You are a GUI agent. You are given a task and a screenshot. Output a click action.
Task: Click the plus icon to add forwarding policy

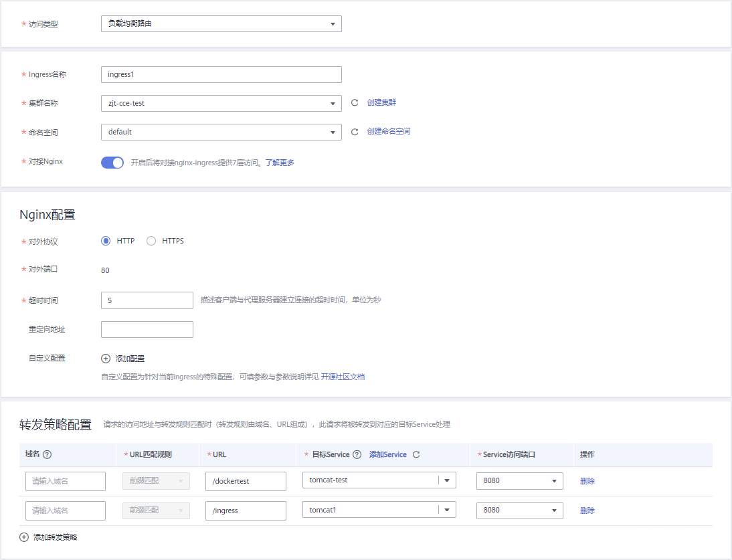pyautogui.click(x=25, y=537)
